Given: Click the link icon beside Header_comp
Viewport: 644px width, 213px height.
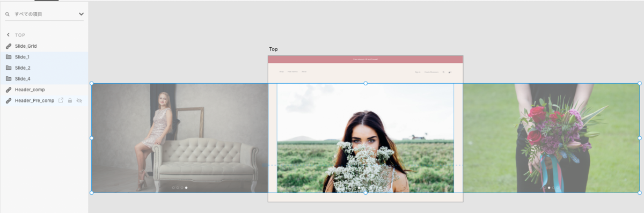Looking at the screenshot, I should click(9, 90).
